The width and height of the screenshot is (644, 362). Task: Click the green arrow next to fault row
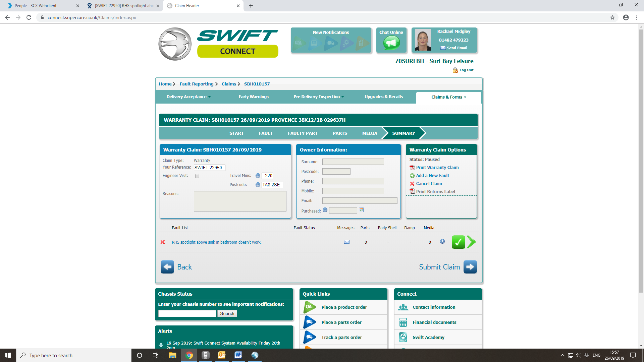click(471, 242)
